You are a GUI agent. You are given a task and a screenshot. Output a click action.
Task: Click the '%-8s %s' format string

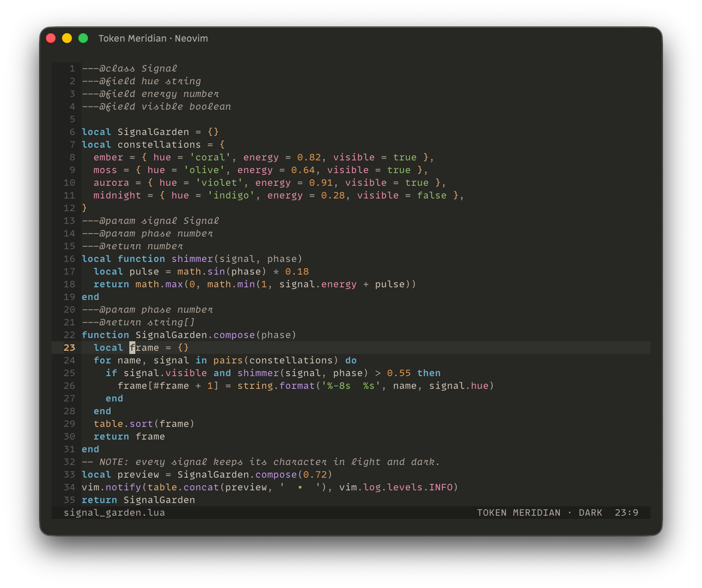coord(351,386)
